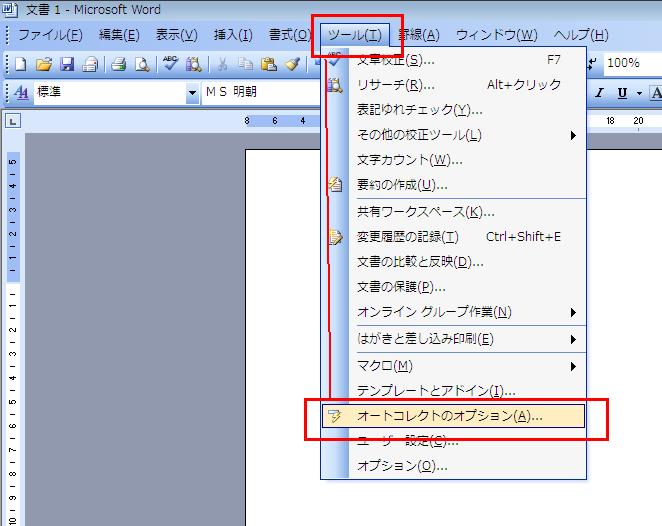Toggle show formatting marks arrow icon
The image size is (662, 526).
point(593,63)
